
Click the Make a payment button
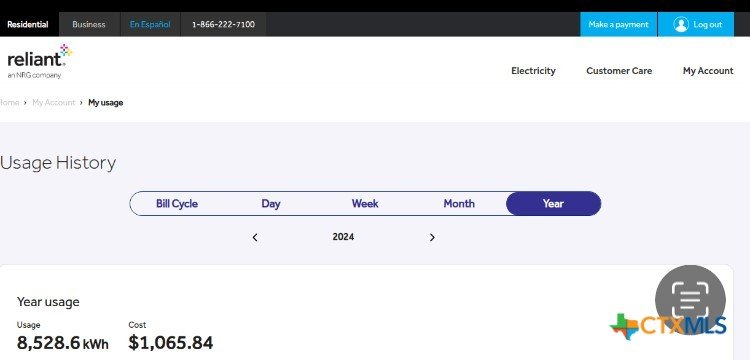coord(618,24)
